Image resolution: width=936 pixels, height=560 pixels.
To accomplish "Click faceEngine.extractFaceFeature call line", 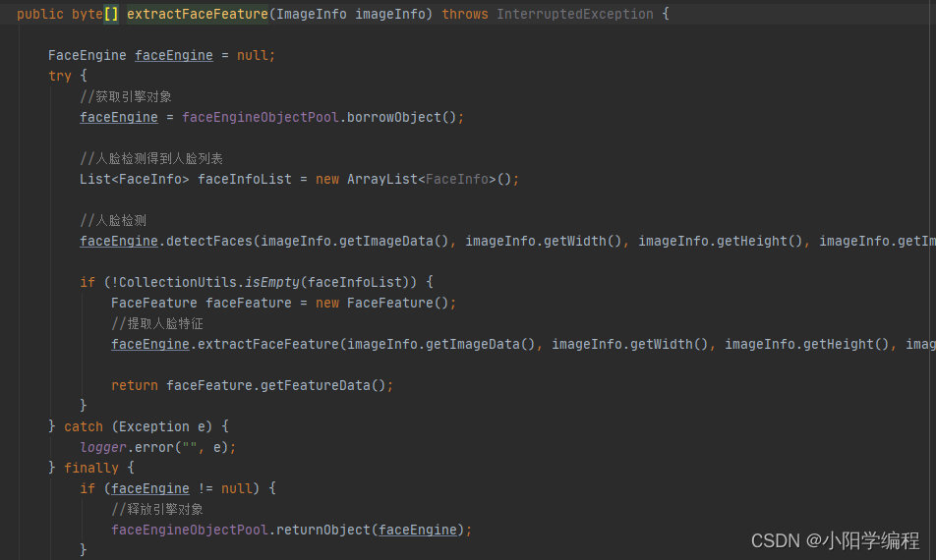I will click(523, 344).
